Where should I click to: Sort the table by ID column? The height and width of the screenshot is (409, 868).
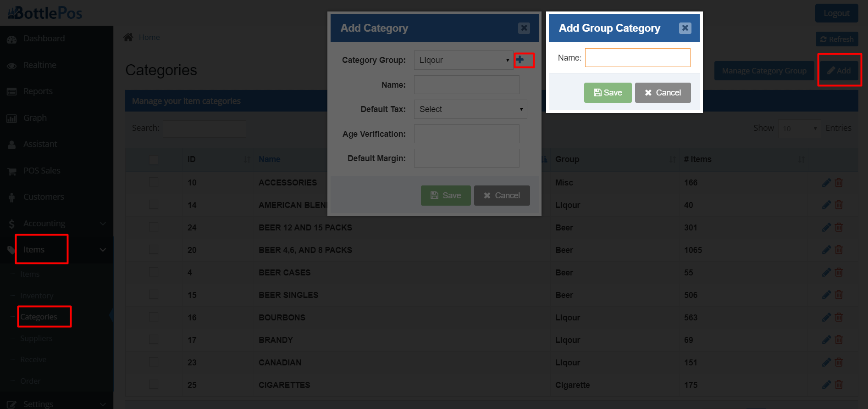(x=218, y=159)
